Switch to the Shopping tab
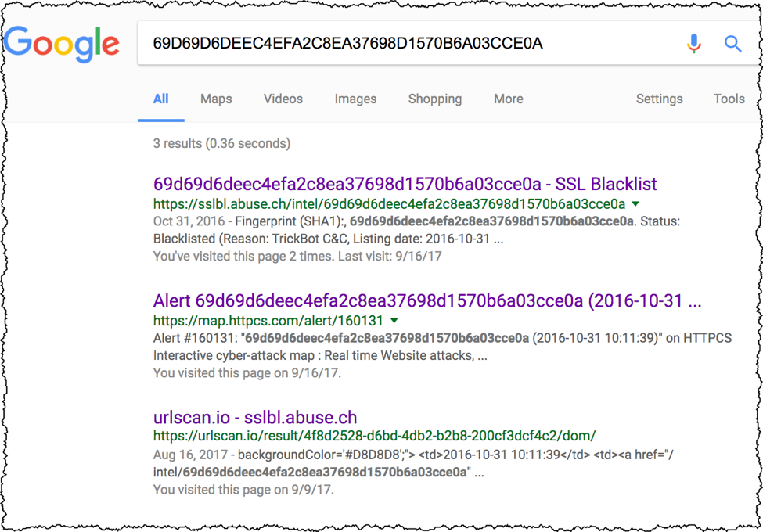 pyautogui.click(x=435, y=99)
